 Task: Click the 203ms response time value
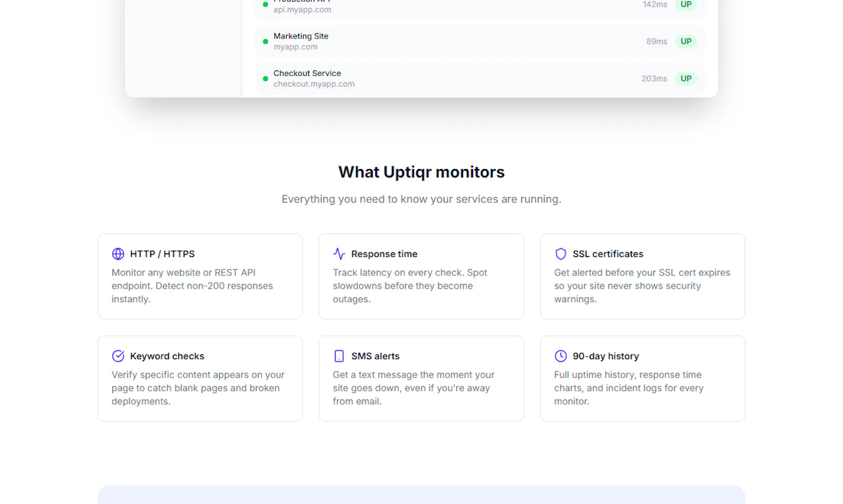[x=654, y=78]
